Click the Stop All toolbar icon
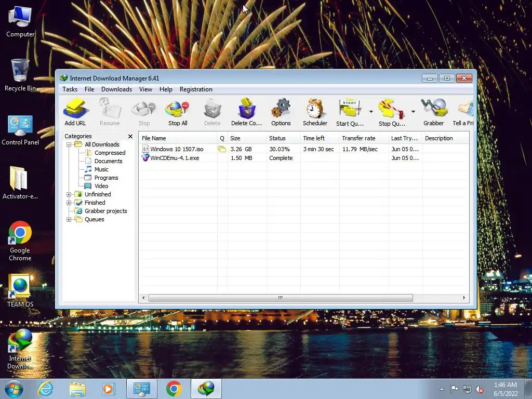 (178, 112)
